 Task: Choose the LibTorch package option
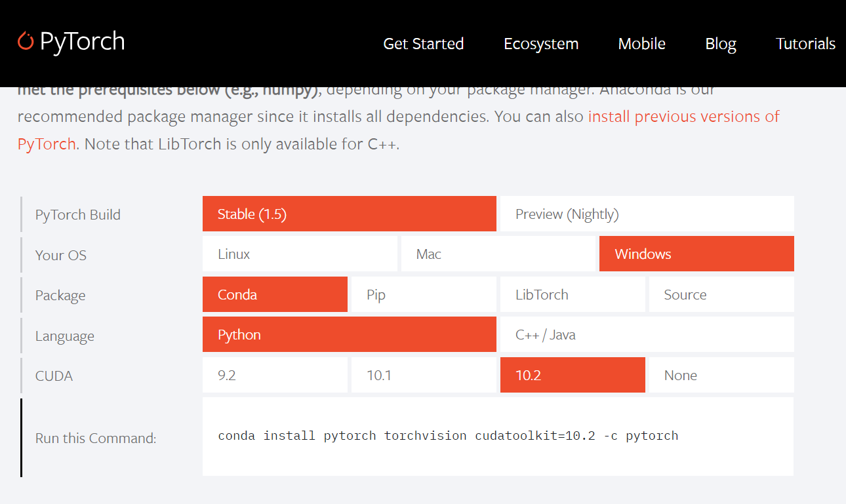tap(572, 294)
